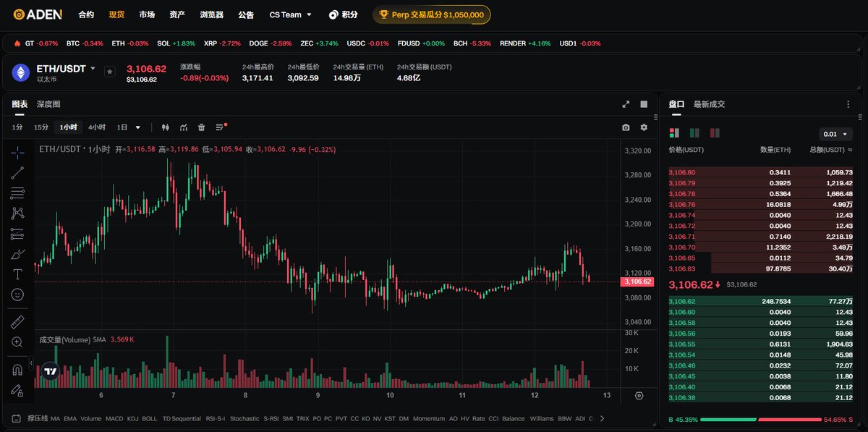Select the 15分 time interval
The image size is (868, 432).
(x=41, y=127)
